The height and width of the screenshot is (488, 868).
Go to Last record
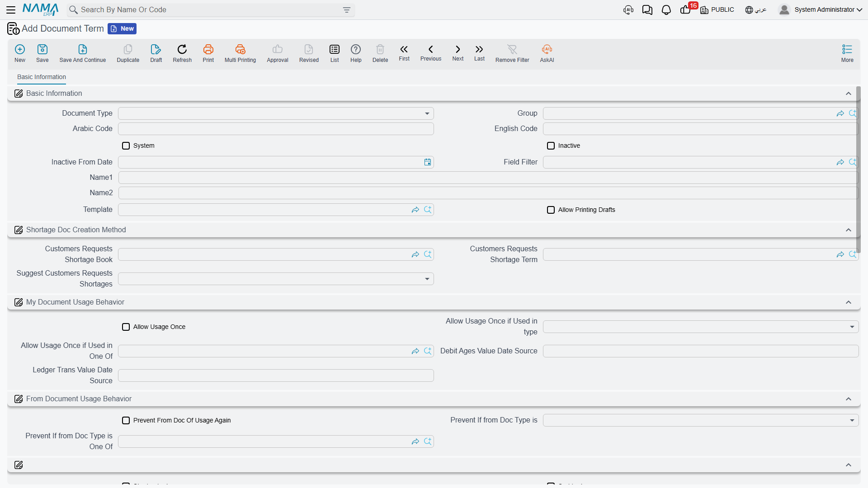click(479, 53)
